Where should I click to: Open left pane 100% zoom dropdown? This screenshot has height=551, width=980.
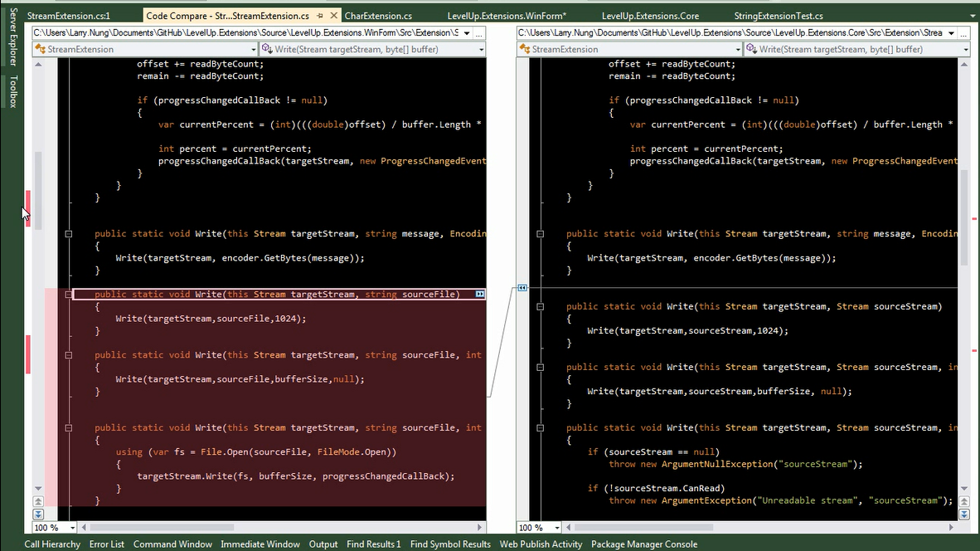(72, 528)
